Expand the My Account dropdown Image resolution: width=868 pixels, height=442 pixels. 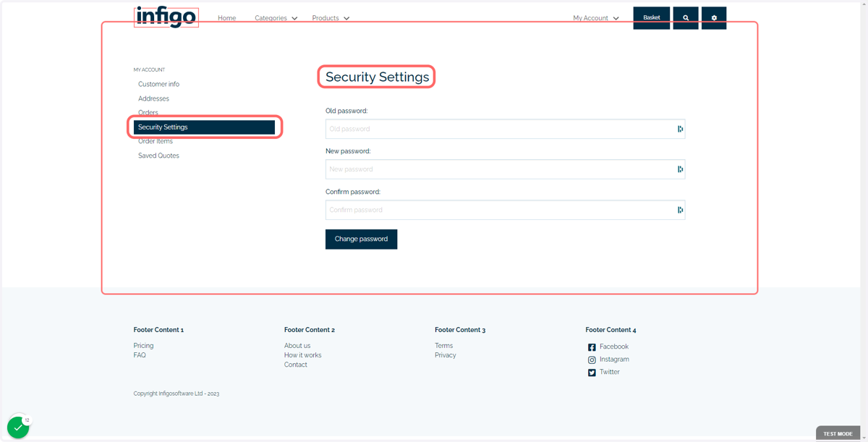pos(596,18)
